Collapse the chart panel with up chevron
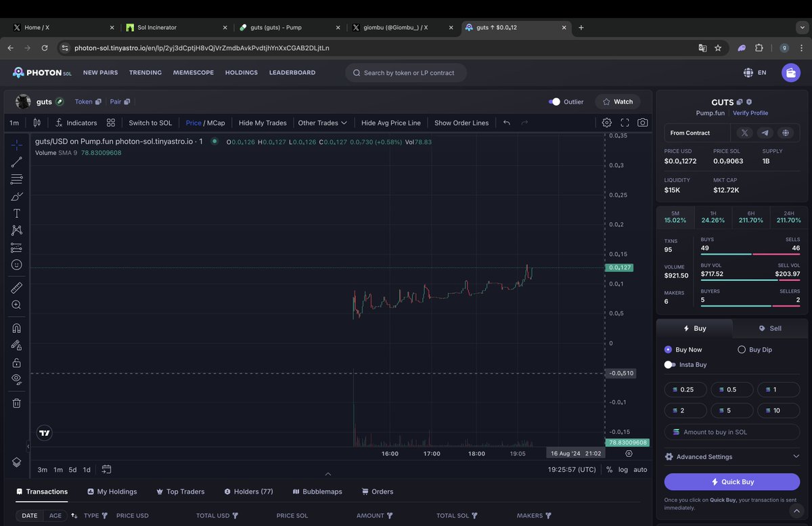Viewport: 812px width, 526px height. (328, 474)
